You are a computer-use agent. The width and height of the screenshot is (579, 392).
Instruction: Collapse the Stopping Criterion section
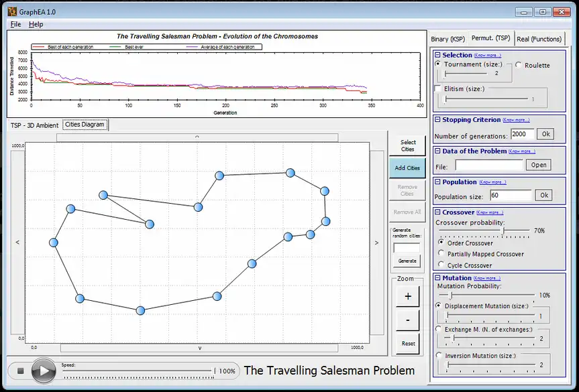click(x=437, y=119)
